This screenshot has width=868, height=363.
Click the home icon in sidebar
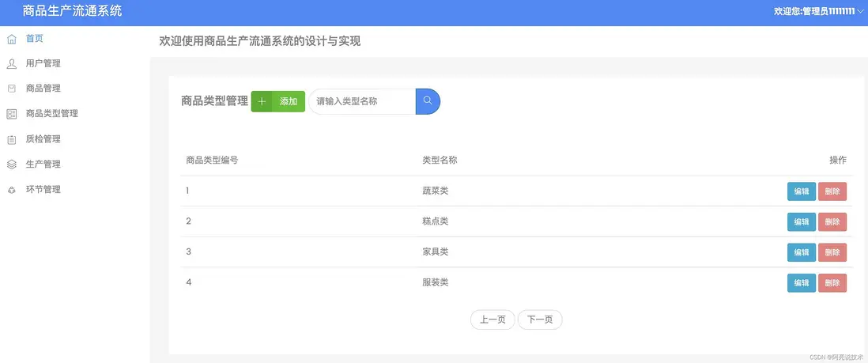tap(11, 38)
